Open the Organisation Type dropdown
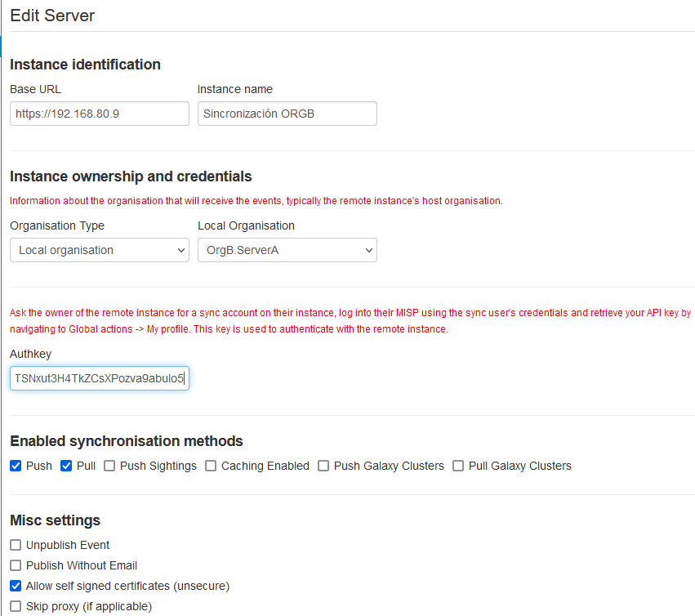 coord(100,250)
